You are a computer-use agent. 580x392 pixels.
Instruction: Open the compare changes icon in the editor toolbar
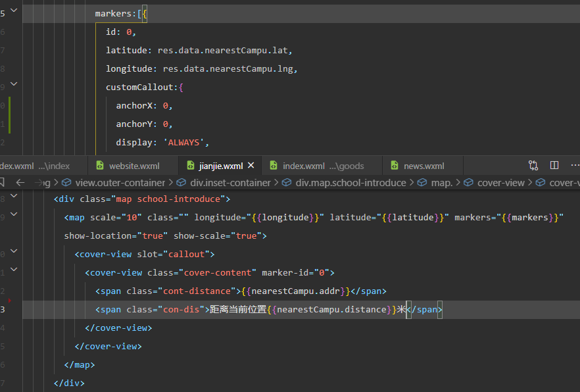pyautogui.click(x=533, y=165)
